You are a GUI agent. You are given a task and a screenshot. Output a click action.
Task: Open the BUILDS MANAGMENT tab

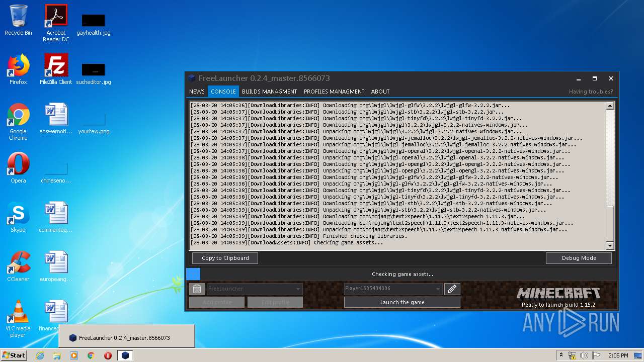[x=270, y=92]
